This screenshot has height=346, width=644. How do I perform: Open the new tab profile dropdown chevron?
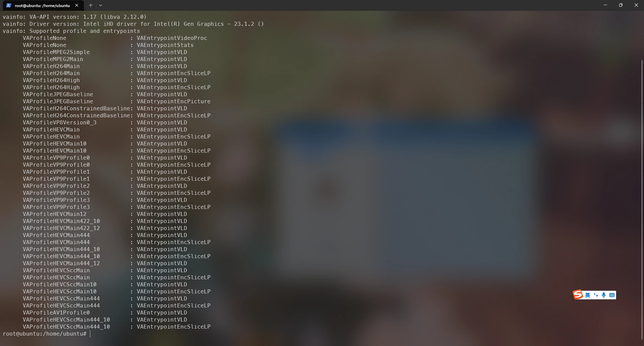pyautogui.click(x=101, y=5)
